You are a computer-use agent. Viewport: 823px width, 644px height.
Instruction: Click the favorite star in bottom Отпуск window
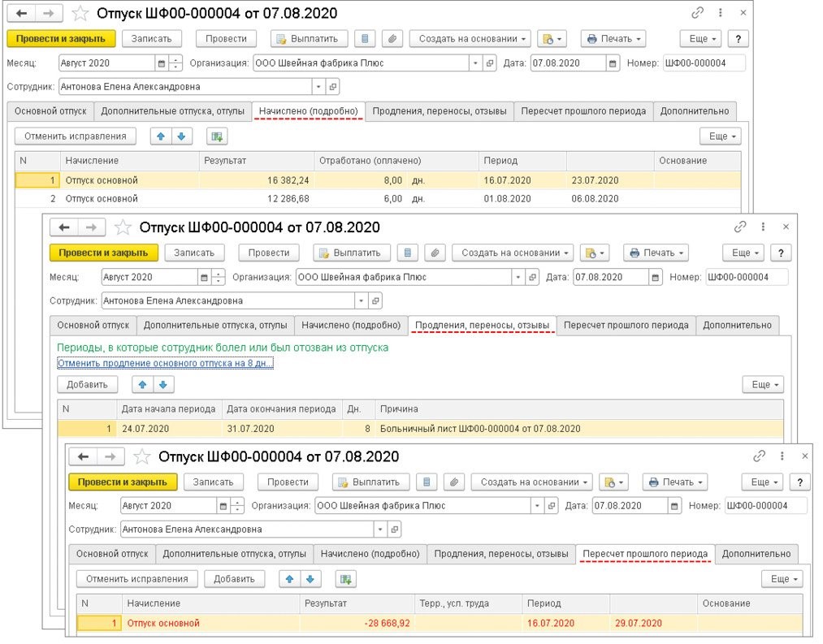141,456
